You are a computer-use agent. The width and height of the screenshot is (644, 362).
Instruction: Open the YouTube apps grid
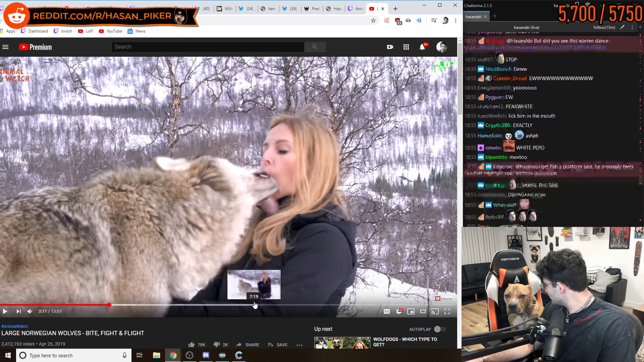(x=406, y=47)
